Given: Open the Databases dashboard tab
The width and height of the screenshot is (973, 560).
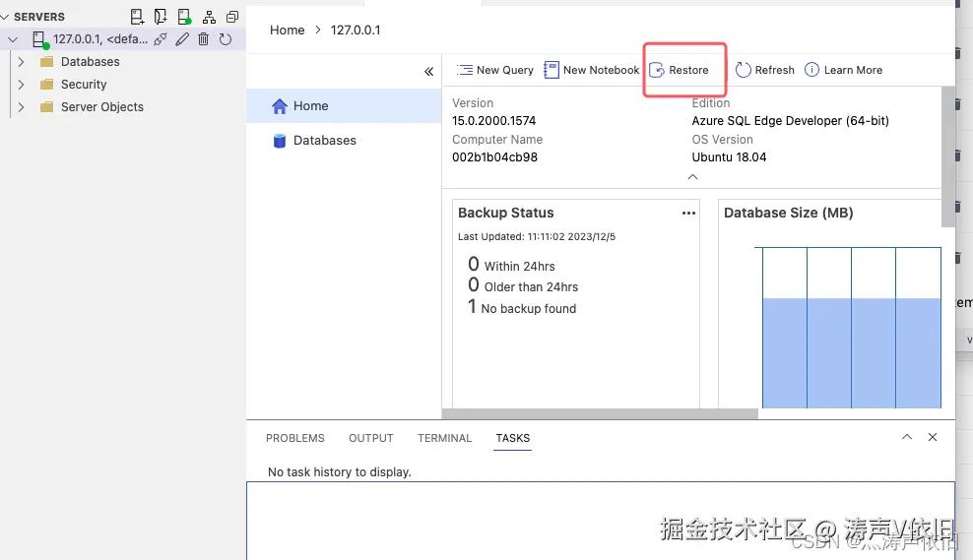Looking at the screenshot, I should 344,141.
